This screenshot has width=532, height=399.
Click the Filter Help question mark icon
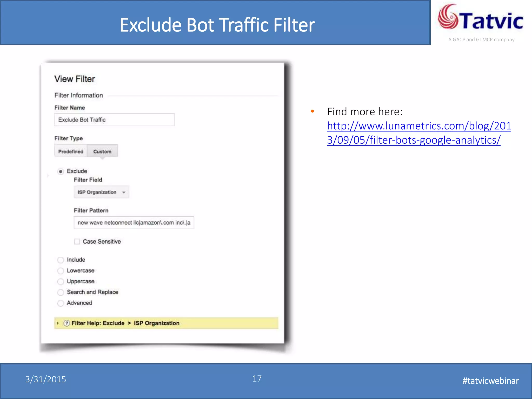pos(66,323)
